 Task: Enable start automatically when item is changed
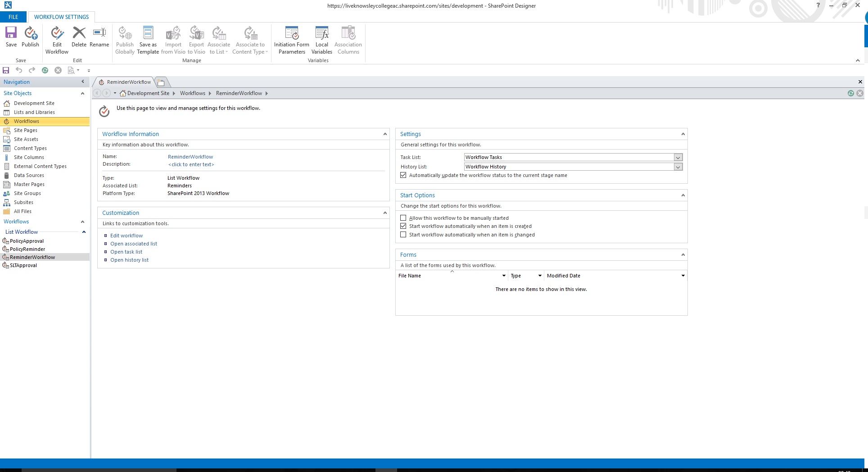[x=403, y=235]
